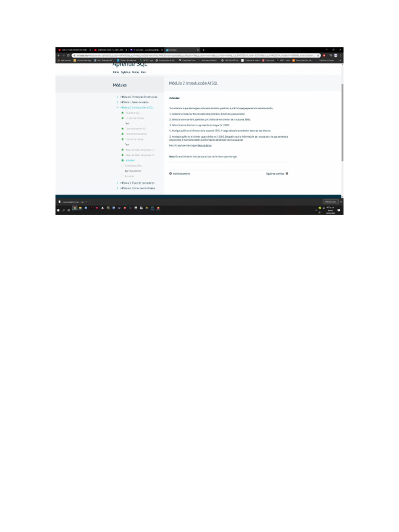The height and width of the screenshot is (532, 399).
Task: Click the circle arrow icon beside Actividad anterior
Action: pos(170,174)
